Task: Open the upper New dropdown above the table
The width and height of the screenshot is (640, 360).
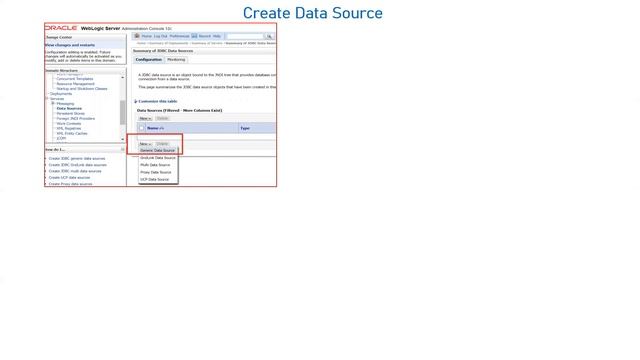Action: pos(145,118)
